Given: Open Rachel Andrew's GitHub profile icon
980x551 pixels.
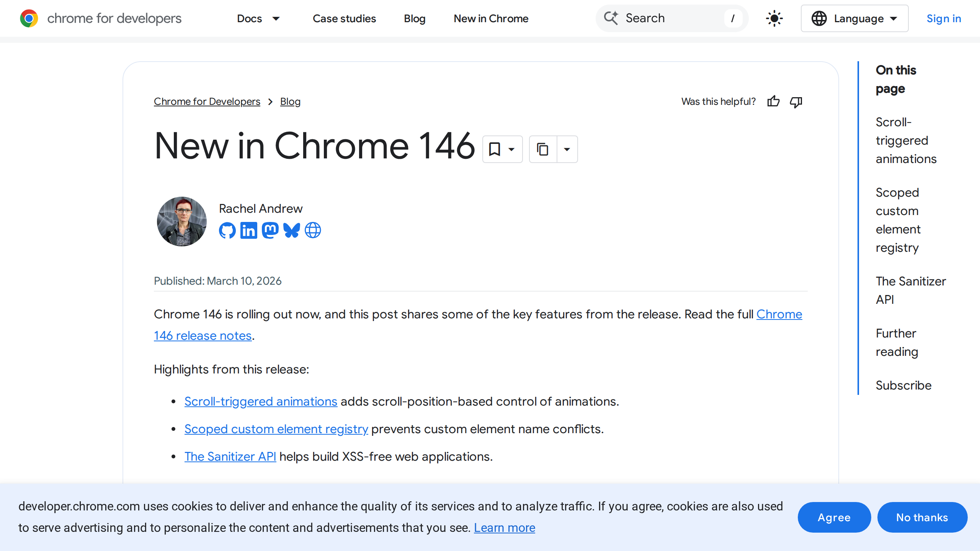Looking at the screenshot, I should (227, 230).
